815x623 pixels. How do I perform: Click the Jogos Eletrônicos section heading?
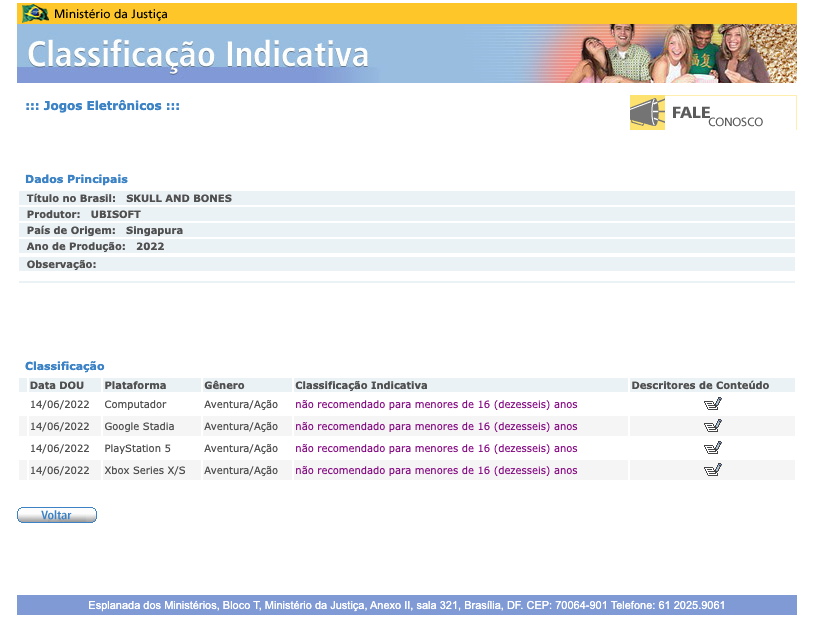pyautogui.click(x=102, y=106)
